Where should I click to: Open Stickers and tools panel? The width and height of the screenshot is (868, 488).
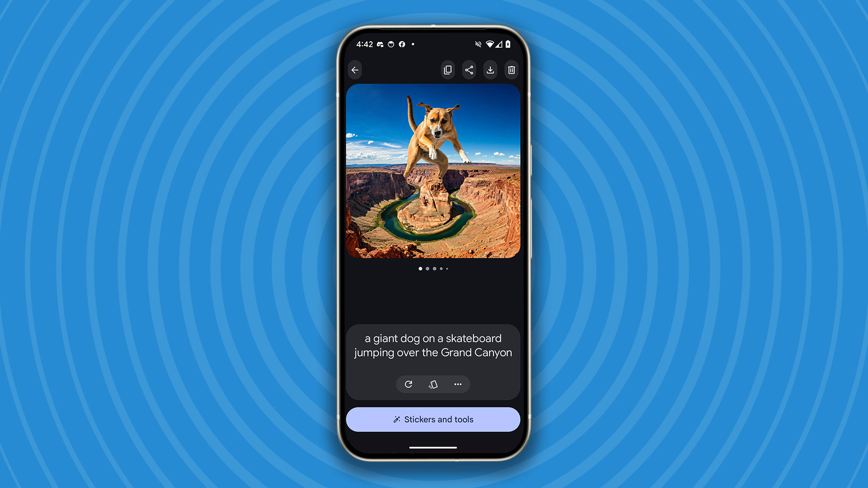(x=433, y=419)
